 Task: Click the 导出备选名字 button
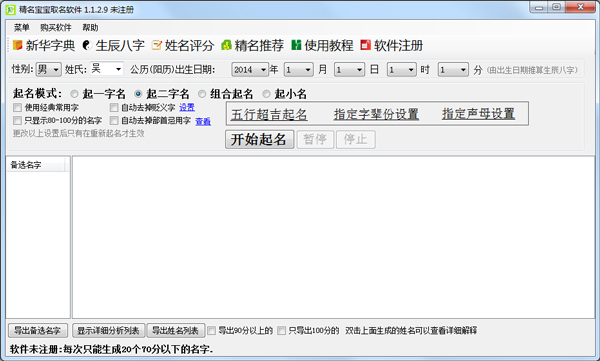[38, 330]
